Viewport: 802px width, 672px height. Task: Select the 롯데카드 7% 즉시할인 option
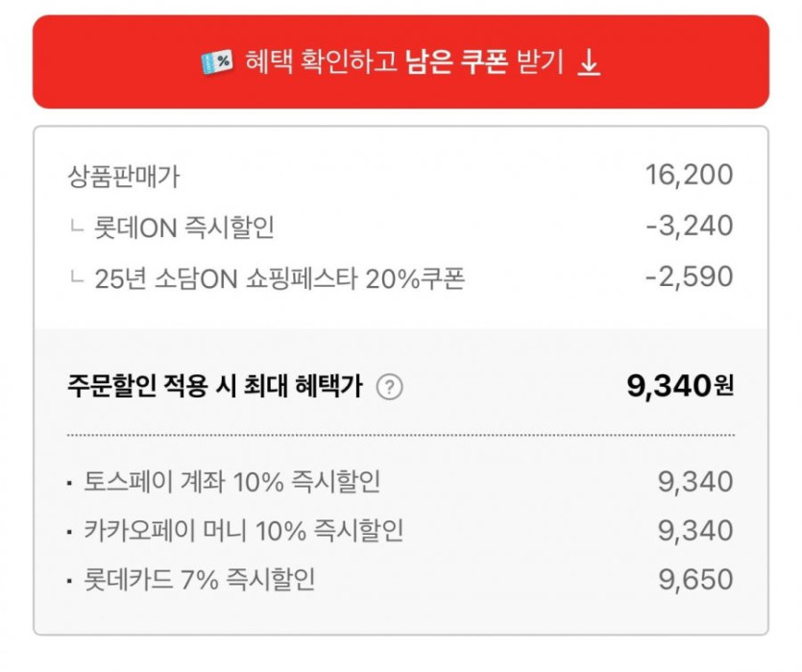click(200, 580)
